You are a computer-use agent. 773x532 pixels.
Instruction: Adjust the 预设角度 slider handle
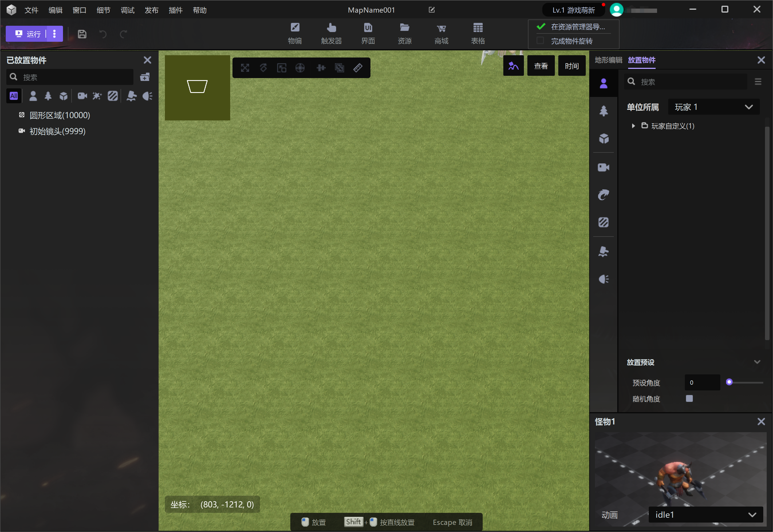729,382
